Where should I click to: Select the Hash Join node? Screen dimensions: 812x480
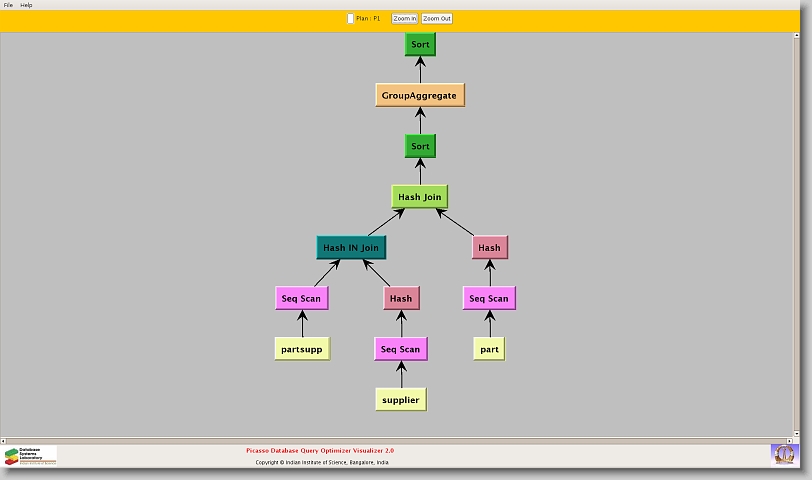[420, 197]
